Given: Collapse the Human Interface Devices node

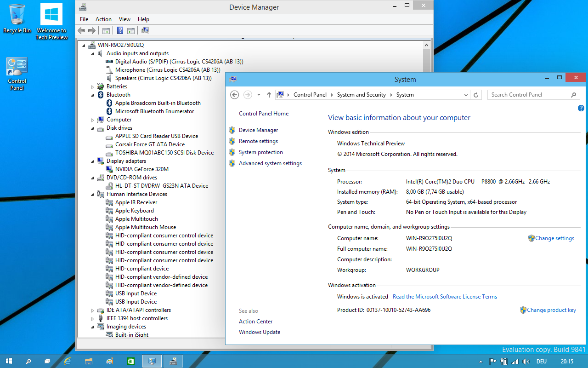Looking at the screenshot, I should pyautogui.click(x=92, y=194).
